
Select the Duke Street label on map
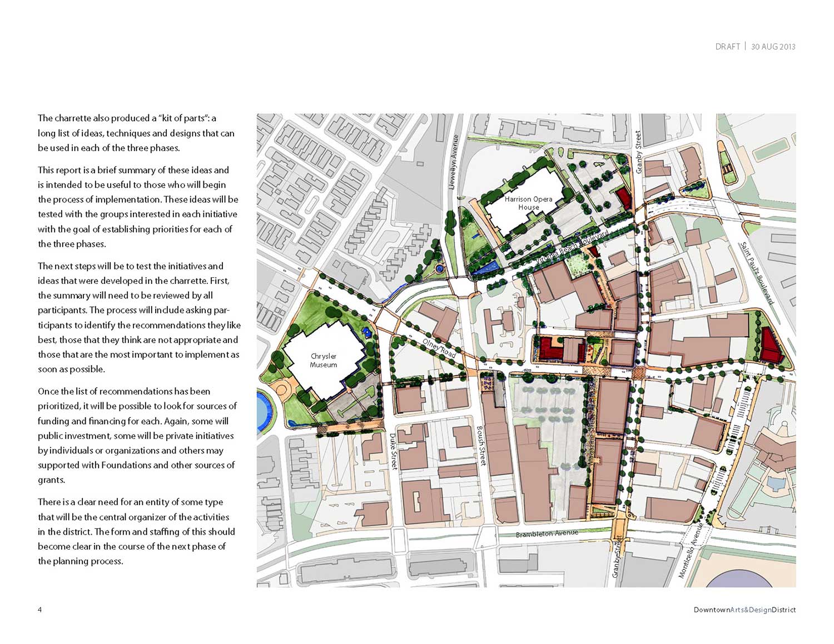[393, 451]
